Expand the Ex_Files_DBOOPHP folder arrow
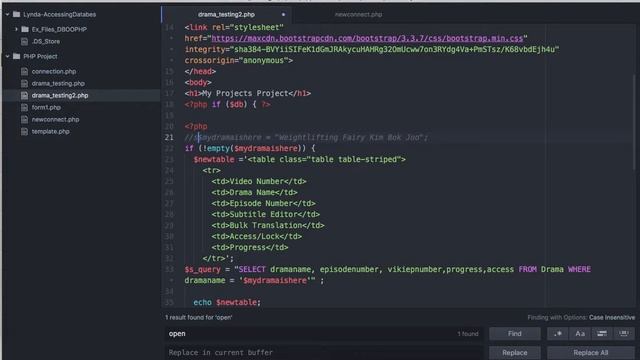Viewport: 640px width, 360px height. (16, 29)
